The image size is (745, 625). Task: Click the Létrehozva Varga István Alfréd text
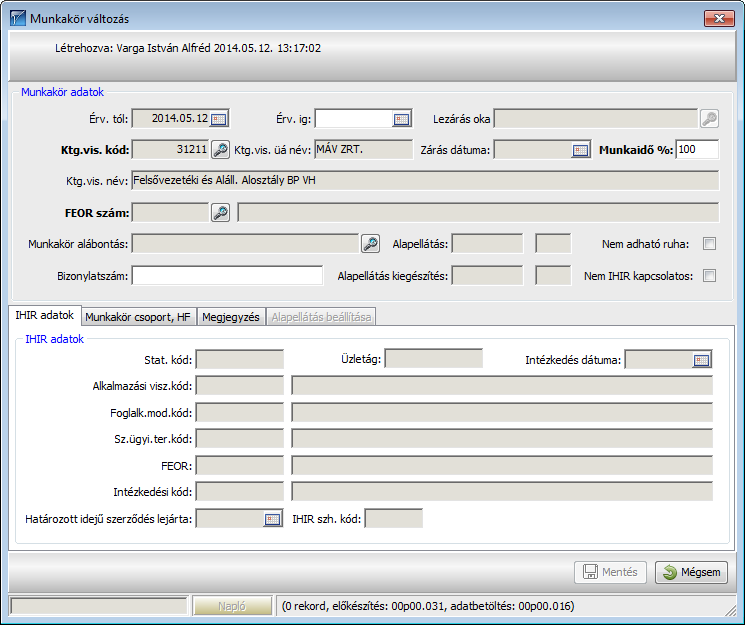click(188, 48)
